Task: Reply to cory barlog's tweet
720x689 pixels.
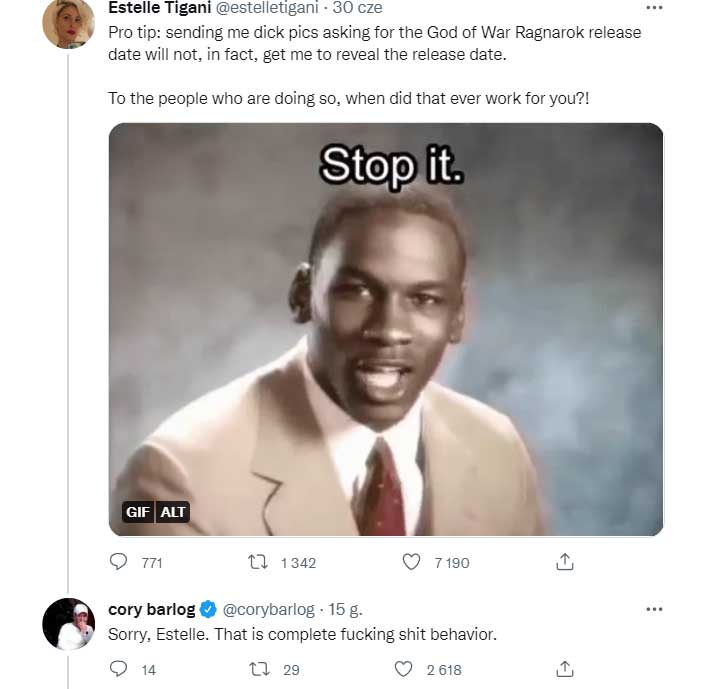Action: pos(119,669)
